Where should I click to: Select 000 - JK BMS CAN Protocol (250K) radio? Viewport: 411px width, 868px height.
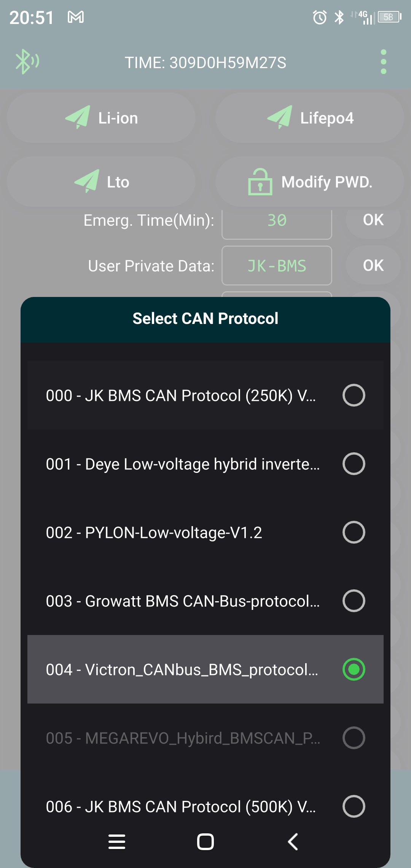coord(354,395)
